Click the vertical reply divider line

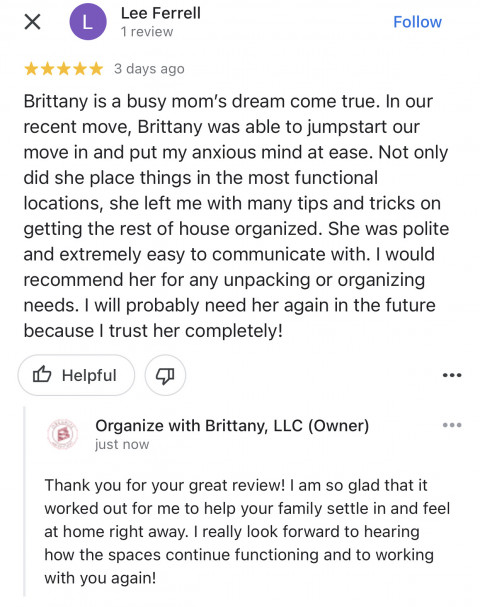(x=24, y=502)
